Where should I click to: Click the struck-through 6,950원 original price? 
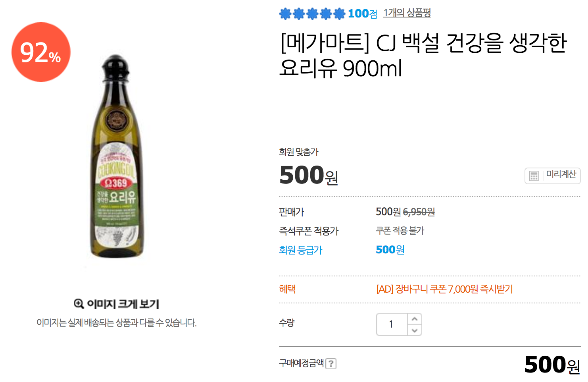point(419,212)
